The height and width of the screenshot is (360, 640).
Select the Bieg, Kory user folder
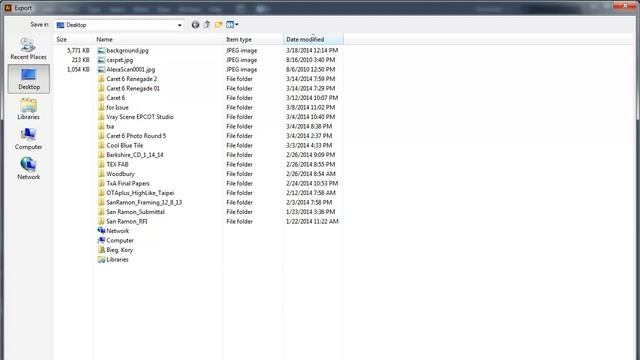coord(115,250)
